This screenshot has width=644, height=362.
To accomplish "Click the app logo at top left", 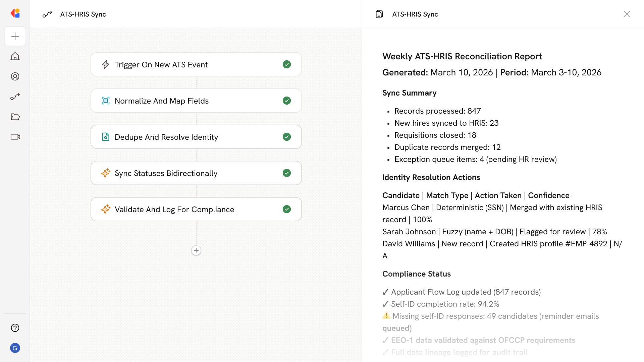I will (x=15, y=13).
